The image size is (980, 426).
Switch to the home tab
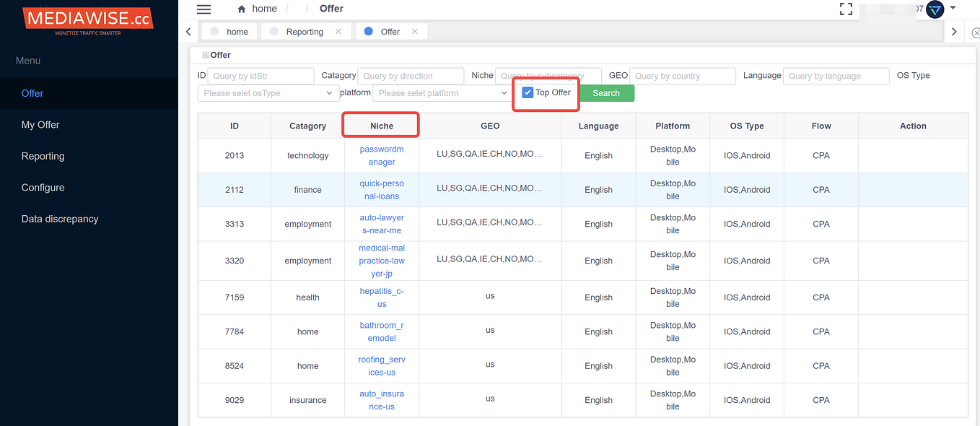point(229,32)
